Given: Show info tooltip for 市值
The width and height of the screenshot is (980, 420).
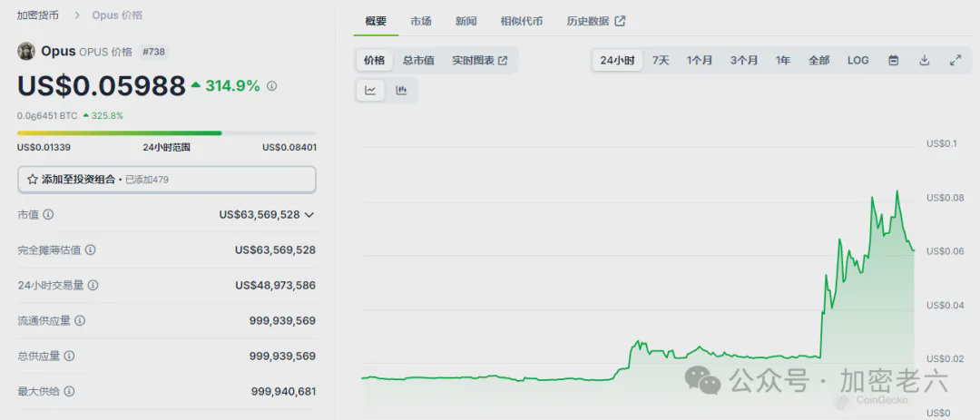Looking at the screenshot, I should coord(48,214).
